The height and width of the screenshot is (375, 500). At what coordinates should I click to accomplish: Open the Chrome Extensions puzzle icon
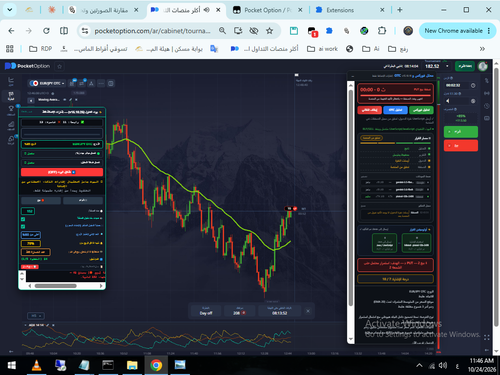point(382,31)
